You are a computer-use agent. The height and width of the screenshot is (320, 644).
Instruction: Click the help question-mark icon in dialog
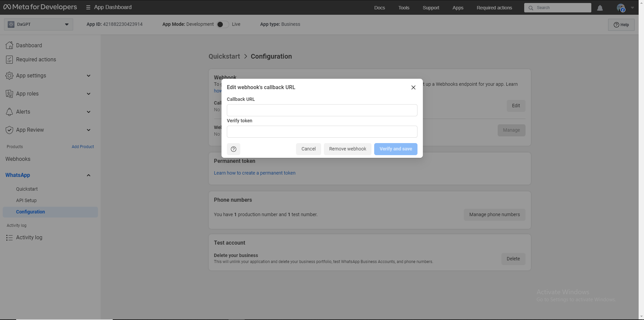pos(234,149)
